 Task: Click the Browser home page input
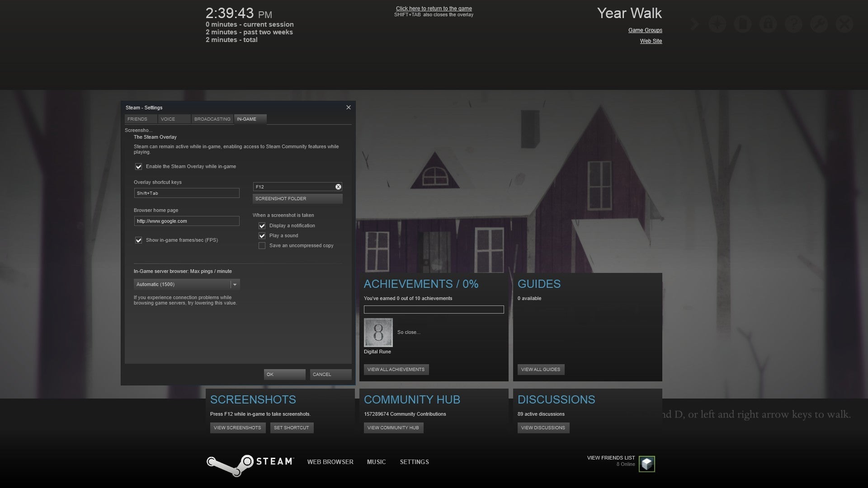(187, 221)
